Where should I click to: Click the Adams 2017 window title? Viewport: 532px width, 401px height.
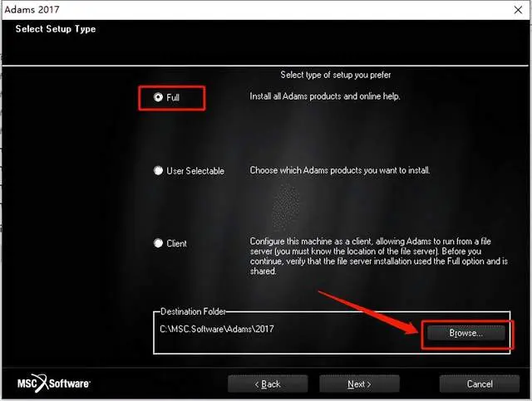pos(32,9)
